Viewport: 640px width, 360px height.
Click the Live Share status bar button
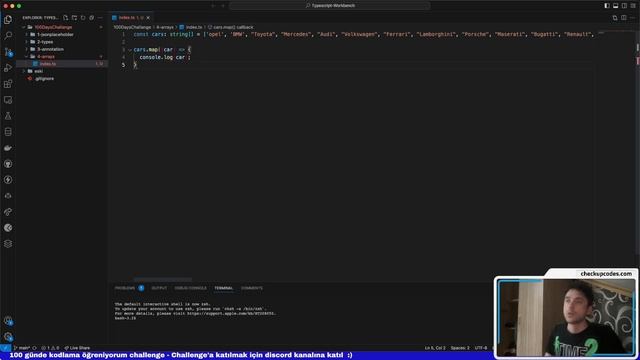coord(77,348)
